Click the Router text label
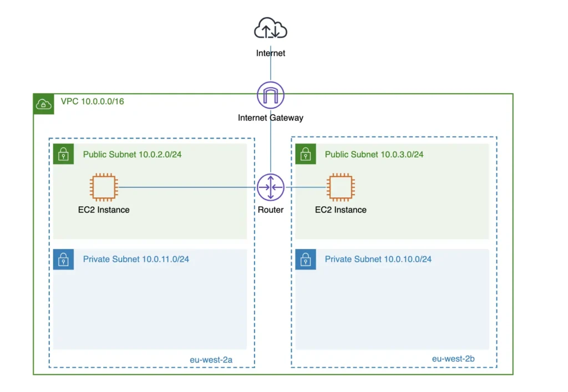 click(x=270, y=210)
